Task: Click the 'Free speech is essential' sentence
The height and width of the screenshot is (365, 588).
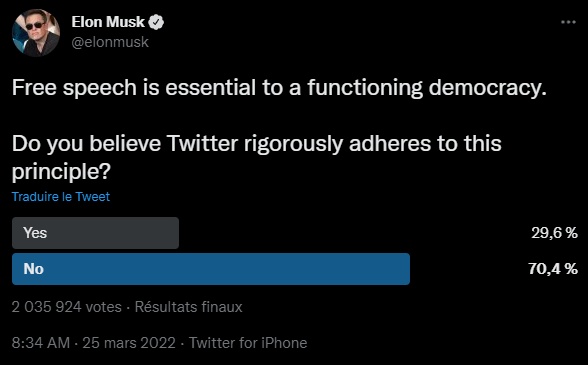Action: point(279,87)
